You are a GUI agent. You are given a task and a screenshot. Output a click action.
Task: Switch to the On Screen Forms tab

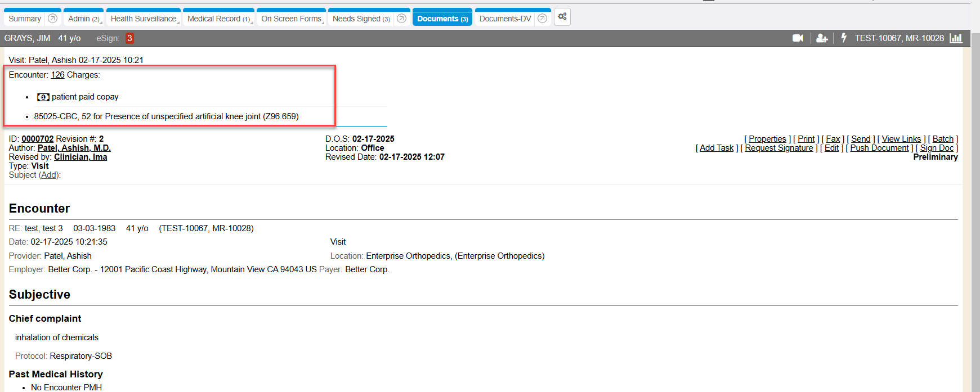(x=291, y=19)
